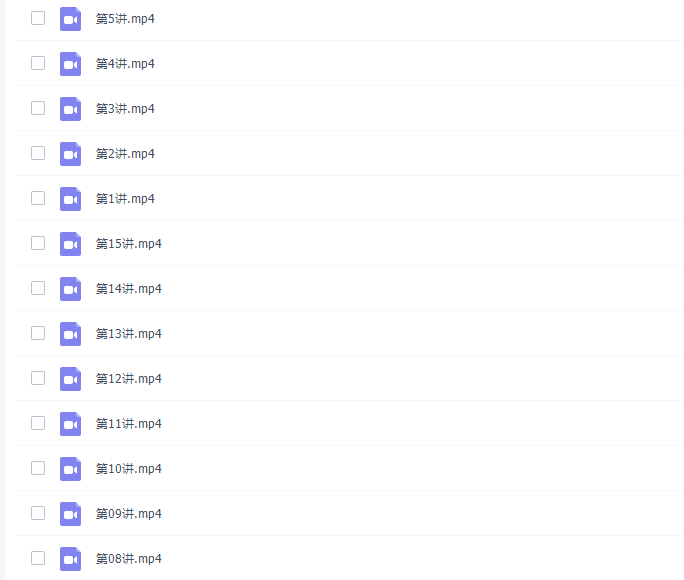This screenshot has width=684, height=580.
Task: Open the file name 第1讲.mp4
Action: [125, 199]
